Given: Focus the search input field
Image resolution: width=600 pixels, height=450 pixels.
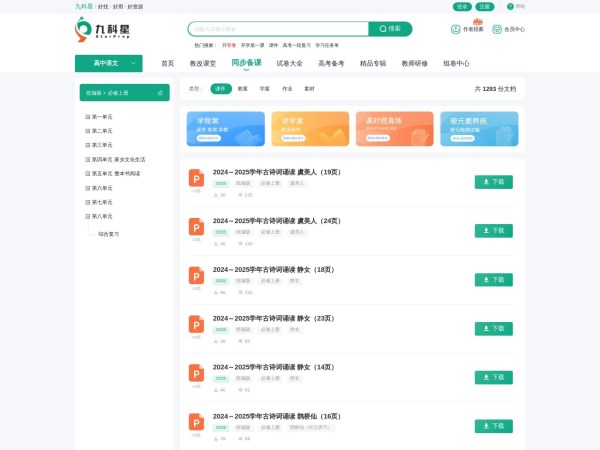Looking at the screenshot, I should pos(278,29).
